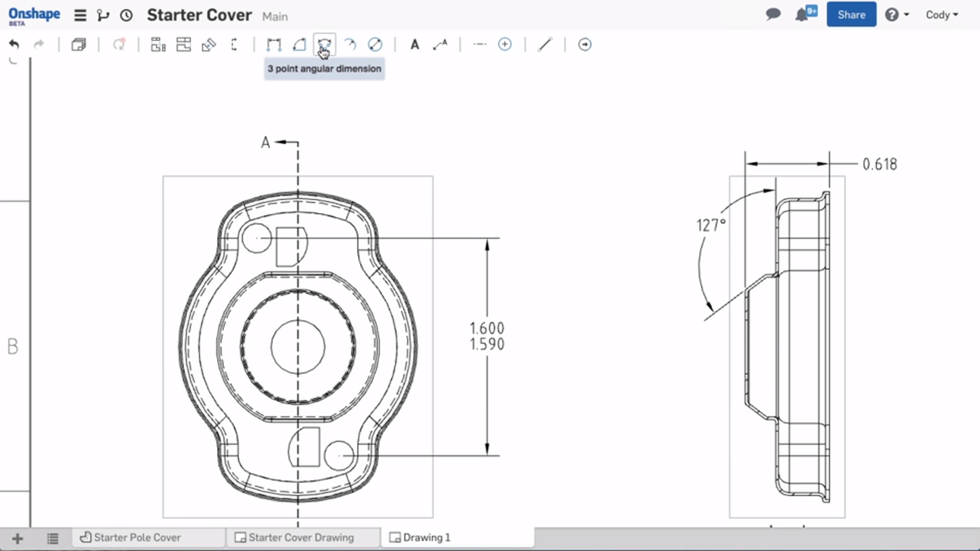This screenshot has width=980, height=551.
Task: Select the center mark tool
Action: 505,44
